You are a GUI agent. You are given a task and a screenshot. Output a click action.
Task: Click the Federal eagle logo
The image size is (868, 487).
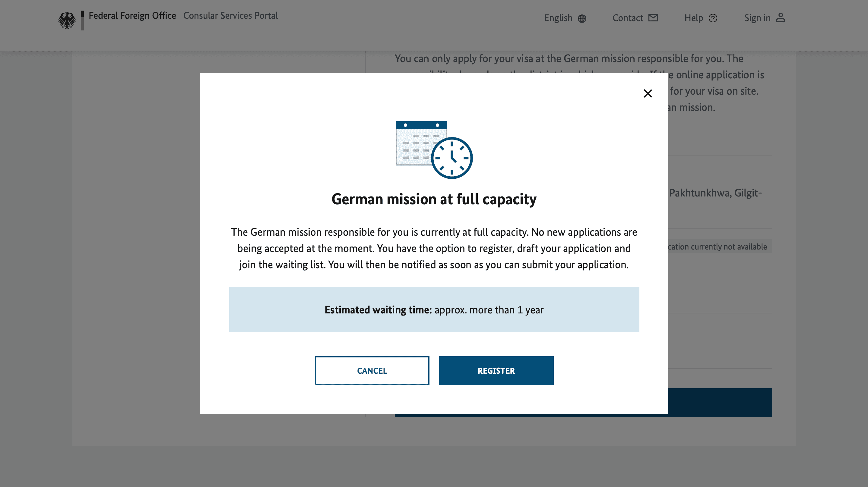click(67, 20)
